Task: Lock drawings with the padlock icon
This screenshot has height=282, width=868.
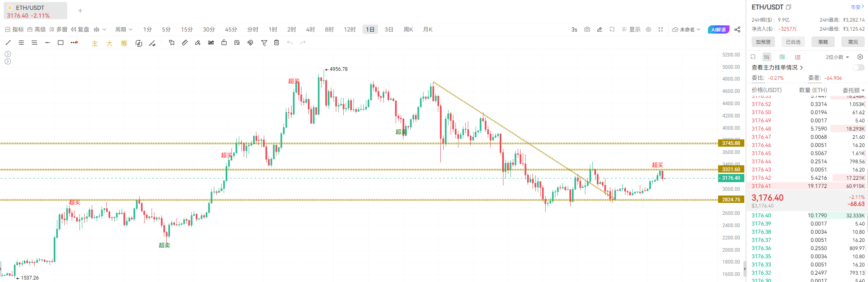Action: 224,43
